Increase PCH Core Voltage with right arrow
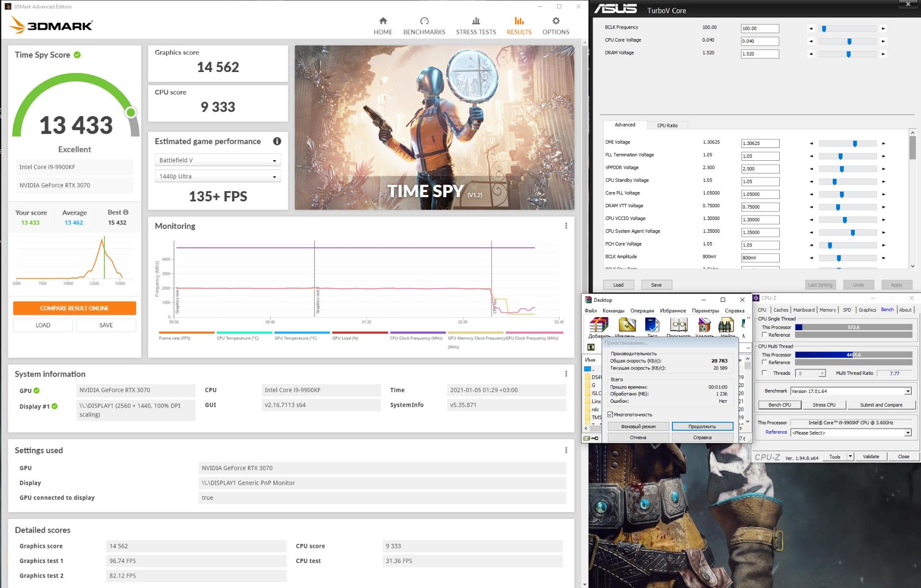Screen dimensions: 921x588 883,245
